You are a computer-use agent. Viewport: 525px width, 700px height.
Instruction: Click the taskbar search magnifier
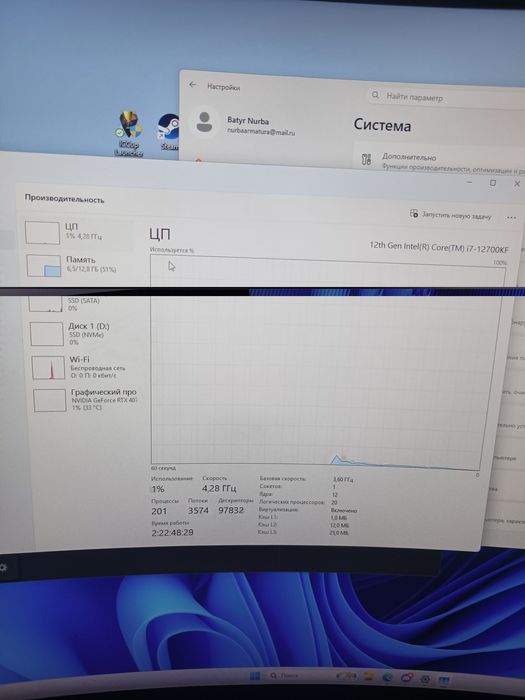274,676
